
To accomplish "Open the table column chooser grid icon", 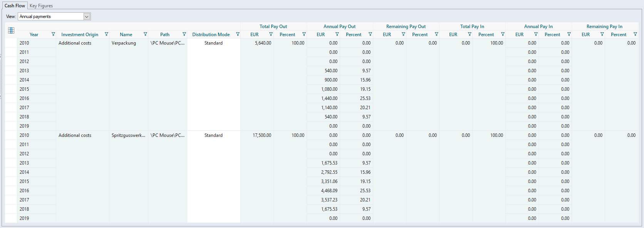I will [11, 30].
